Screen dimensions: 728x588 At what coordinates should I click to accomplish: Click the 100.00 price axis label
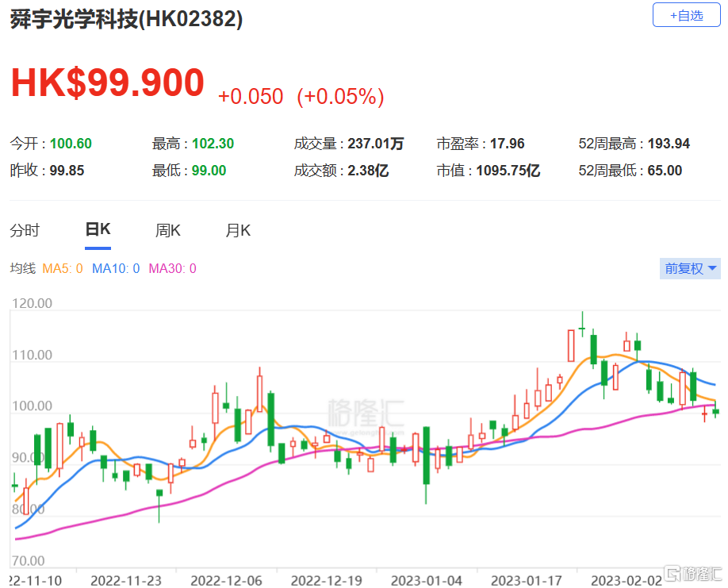pos(32,406)
